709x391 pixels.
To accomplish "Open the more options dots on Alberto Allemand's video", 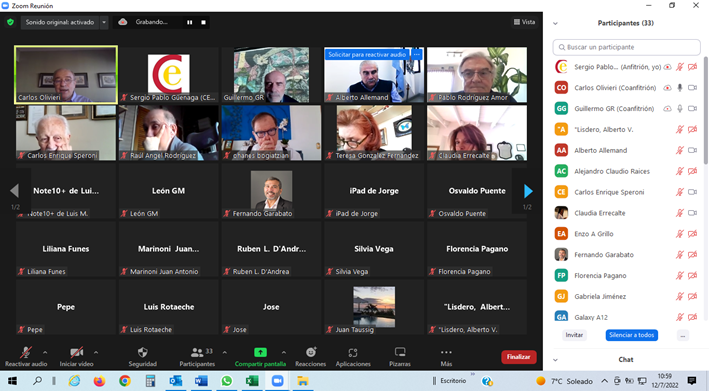I will tap(416, 54).
